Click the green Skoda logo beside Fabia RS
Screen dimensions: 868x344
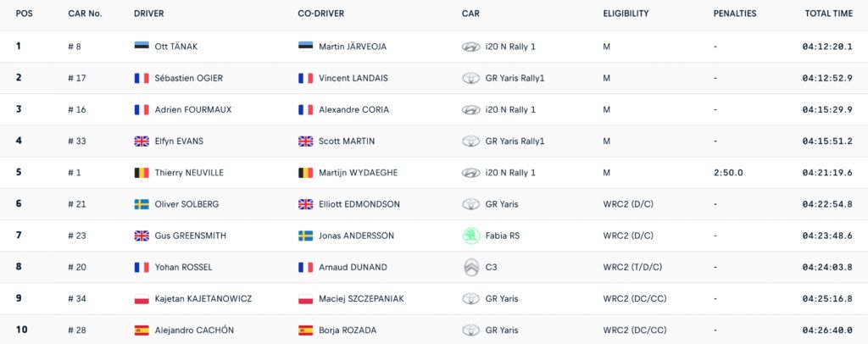click(x=471, y=236)
